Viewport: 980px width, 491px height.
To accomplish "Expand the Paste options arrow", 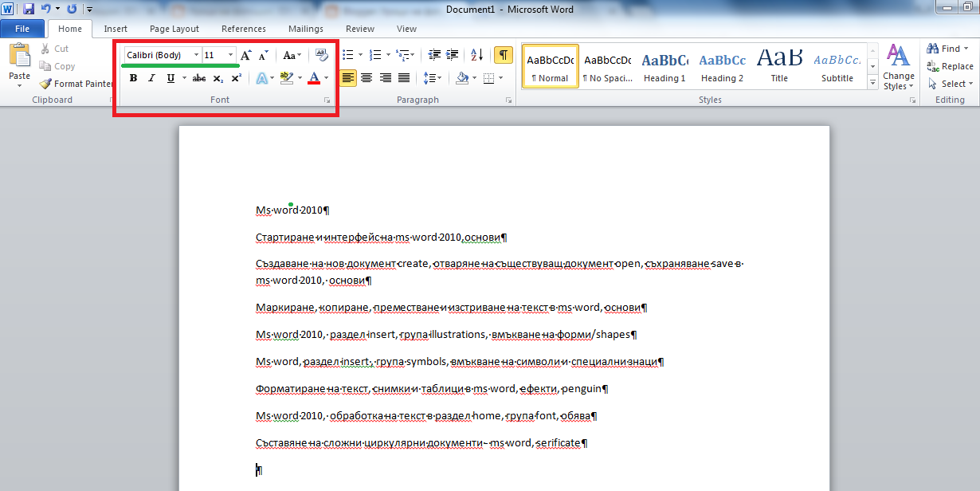I will pyautogui.click(x=19, y=84).
